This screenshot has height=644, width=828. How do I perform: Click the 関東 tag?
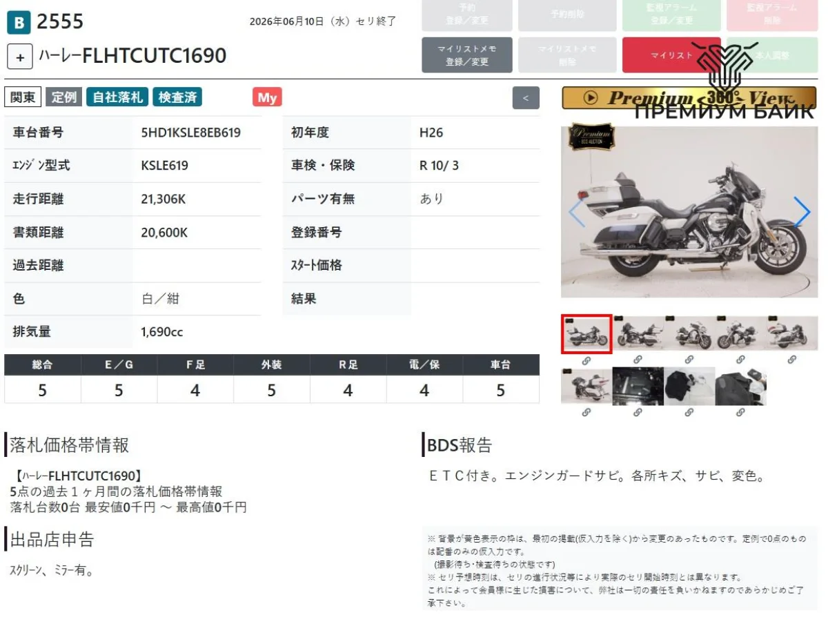23,97
